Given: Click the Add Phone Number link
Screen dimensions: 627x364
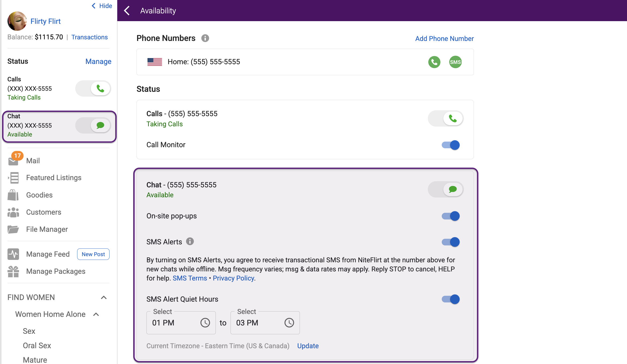Looking at the screenshot, I should click(x=444, y=39).
